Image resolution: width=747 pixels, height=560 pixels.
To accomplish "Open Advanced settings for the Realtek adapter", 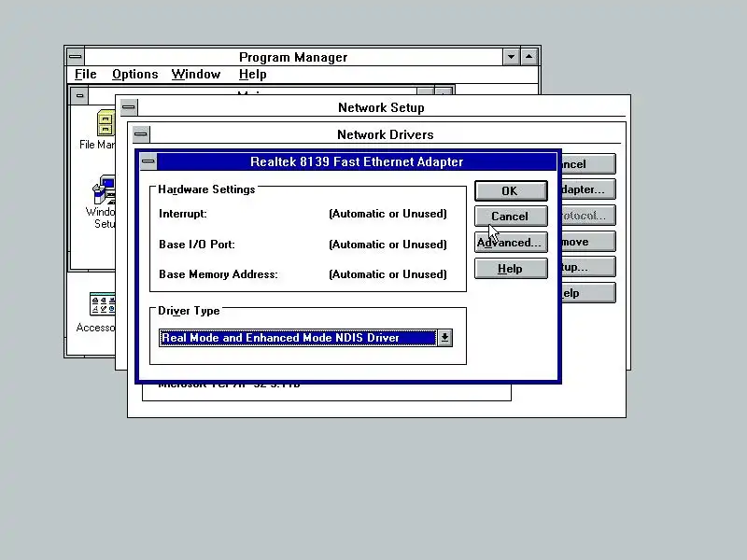I will click(511, 243).
